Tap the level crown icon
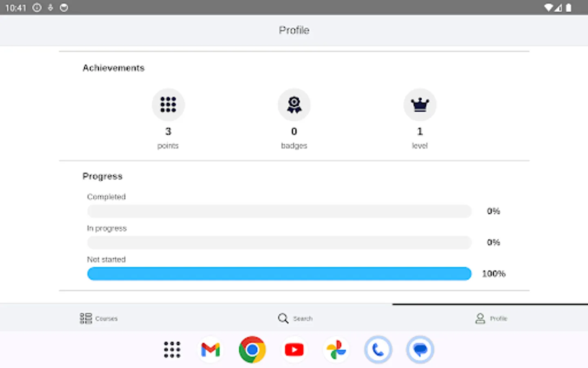This screenshot has height=368, width=588. 420,105
